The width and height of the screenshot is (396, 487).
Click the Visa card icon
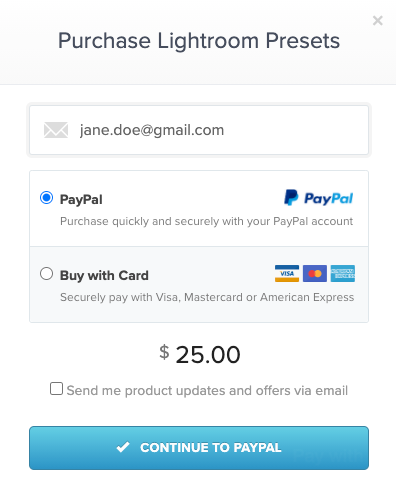(x=287, y=273)
